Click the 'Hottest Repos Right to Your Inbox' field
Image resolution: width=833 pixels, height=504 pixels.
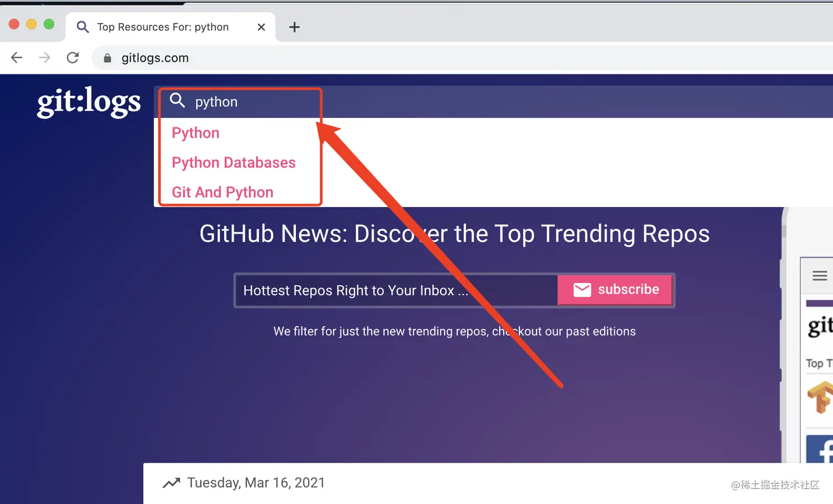point(396,290)
